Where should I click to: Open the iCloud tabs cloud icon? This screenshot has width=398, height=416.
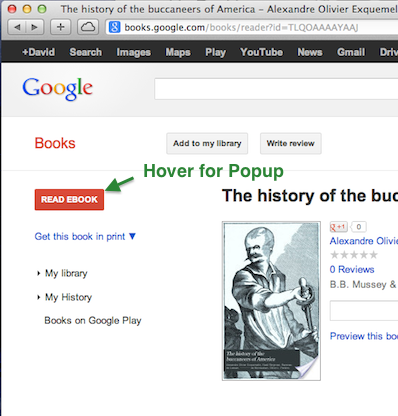point(88,27)
